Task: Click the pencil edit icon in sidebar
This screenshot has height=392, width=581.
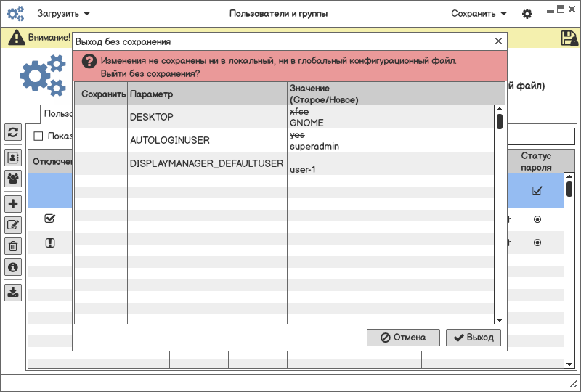Action: pyautogui.click(x=13, y=225)
